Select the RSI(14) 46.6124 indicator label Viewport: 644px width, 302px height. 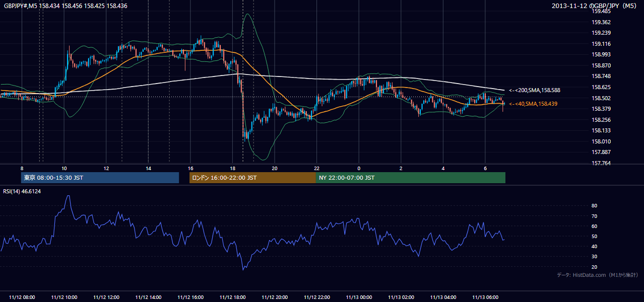tap(22, 191)
